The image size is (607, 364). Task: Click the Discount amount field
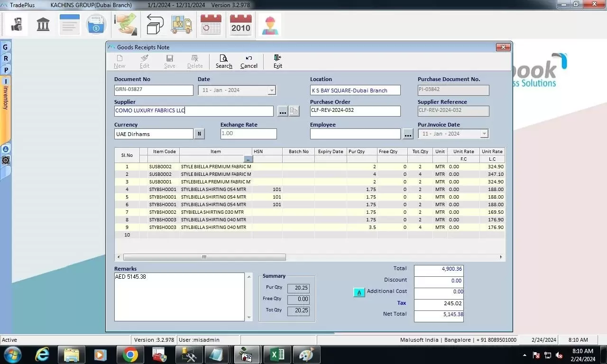click(x=439, y=281)
